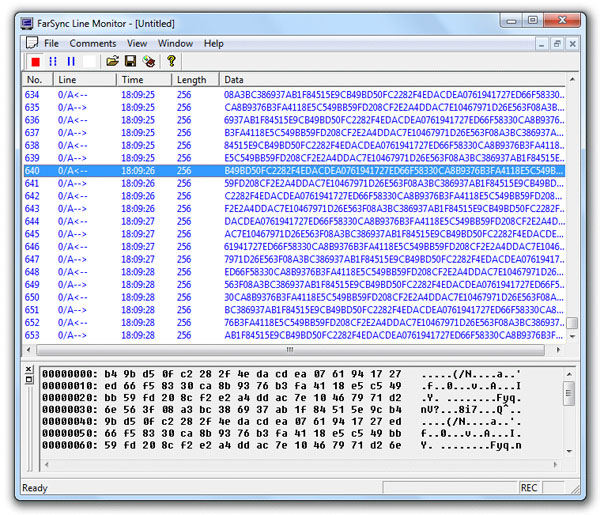Click the Ready status bar text
The image size is (600, 515).
tap(35, 488)
